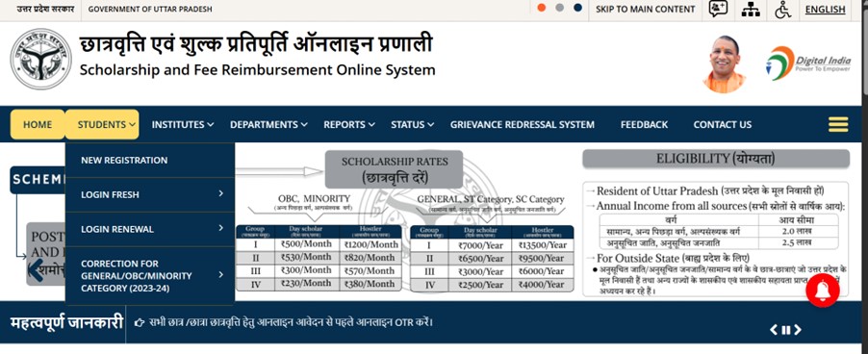Click the grey theme color dot
This screenshot has width=868, height=354.
point(560,8)
